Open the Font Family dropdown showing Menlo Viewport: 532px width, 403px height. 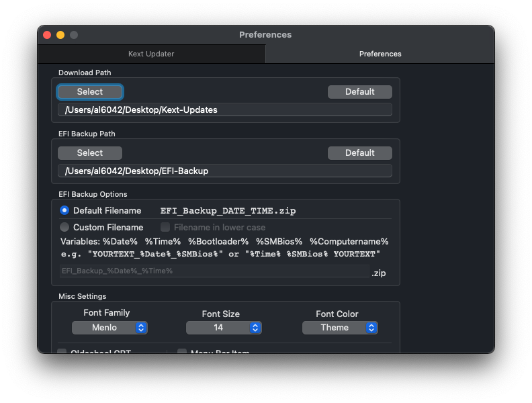click(109, 328)
